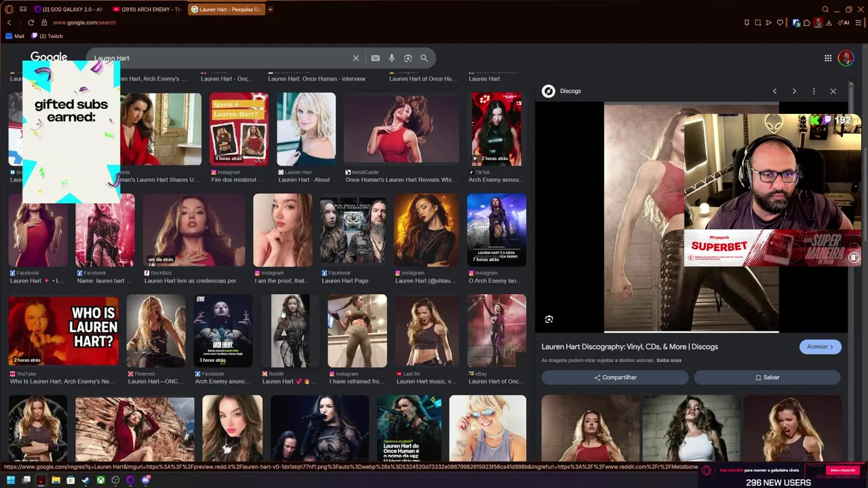Screen dimensions: 868x488
Task: Open the Mail bookmark
Action: [15, 36]
